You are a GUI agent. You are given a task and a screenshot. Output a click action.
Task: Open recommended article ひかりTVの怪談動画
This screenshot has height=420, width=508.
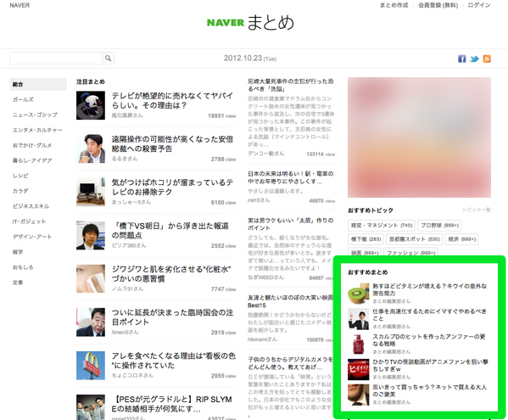tap(430, 365)
